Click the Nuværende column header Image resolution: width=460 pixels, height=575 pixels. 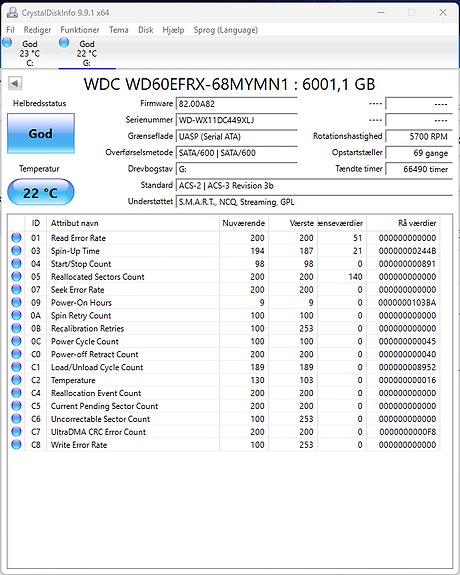click(244, 223)
